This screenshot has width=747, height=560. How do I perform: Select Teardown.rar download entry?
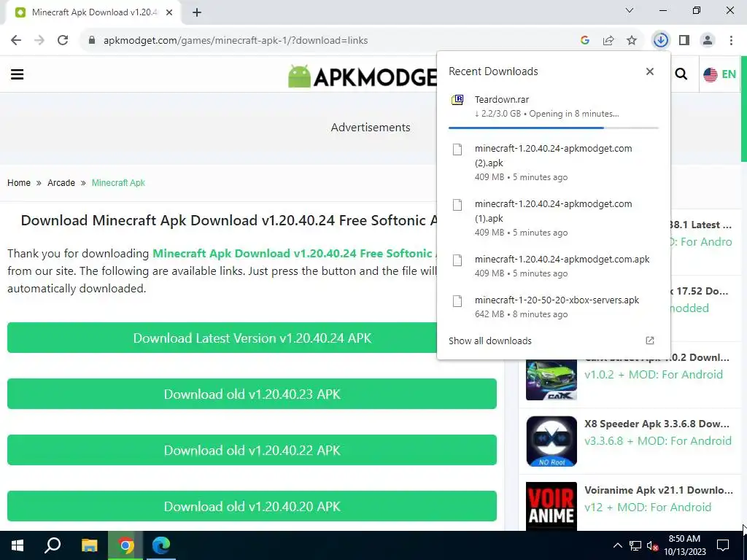[554, 106]
